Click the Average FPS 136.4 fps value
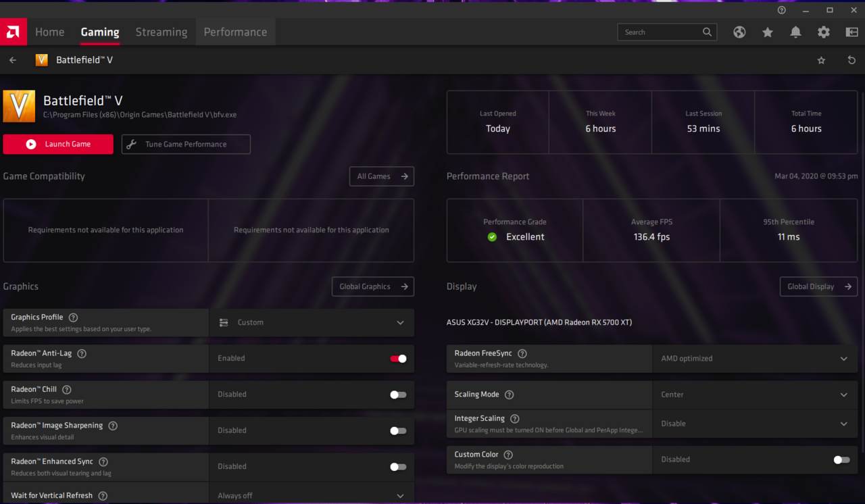The image size is (865, 504). [x=652, y=236]
